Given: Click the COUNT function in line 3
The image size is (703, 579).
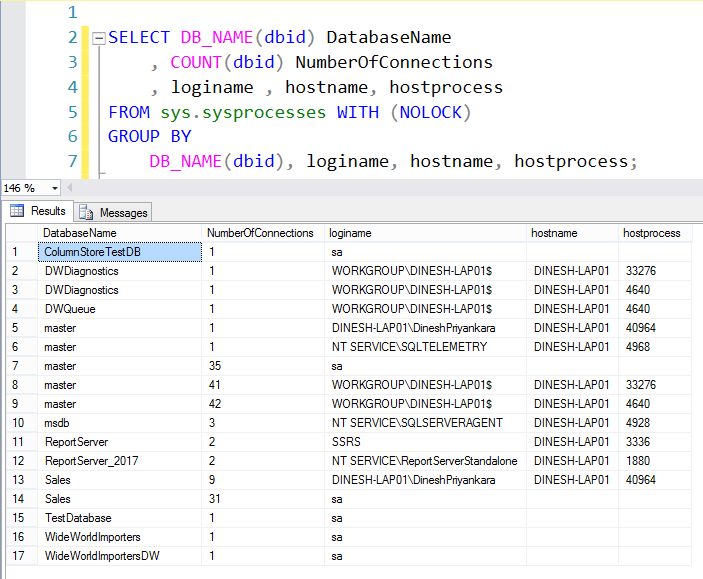Looking at the screenshot, I should coord(196,62).
